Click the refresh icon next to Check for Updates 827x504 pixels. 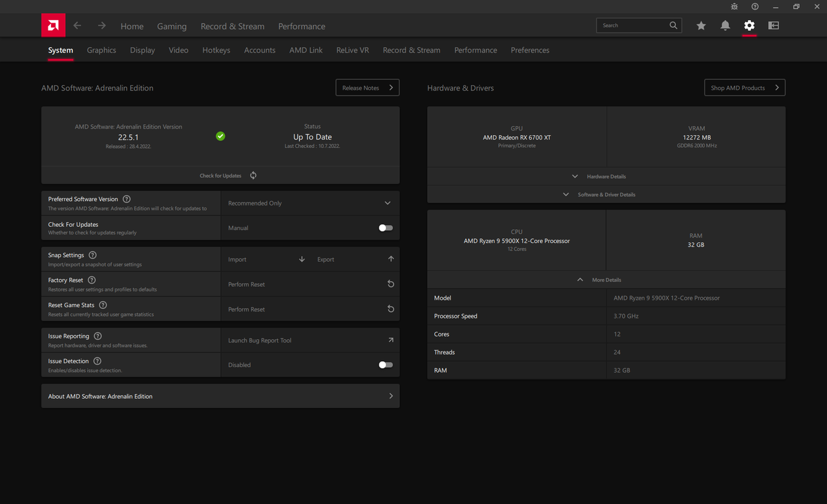[253, 175]
